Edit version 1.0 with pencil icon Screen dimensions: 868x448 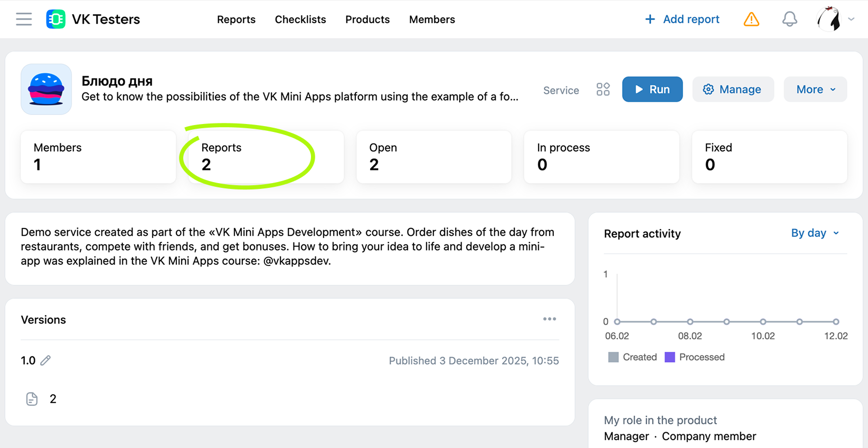[45, 360]
